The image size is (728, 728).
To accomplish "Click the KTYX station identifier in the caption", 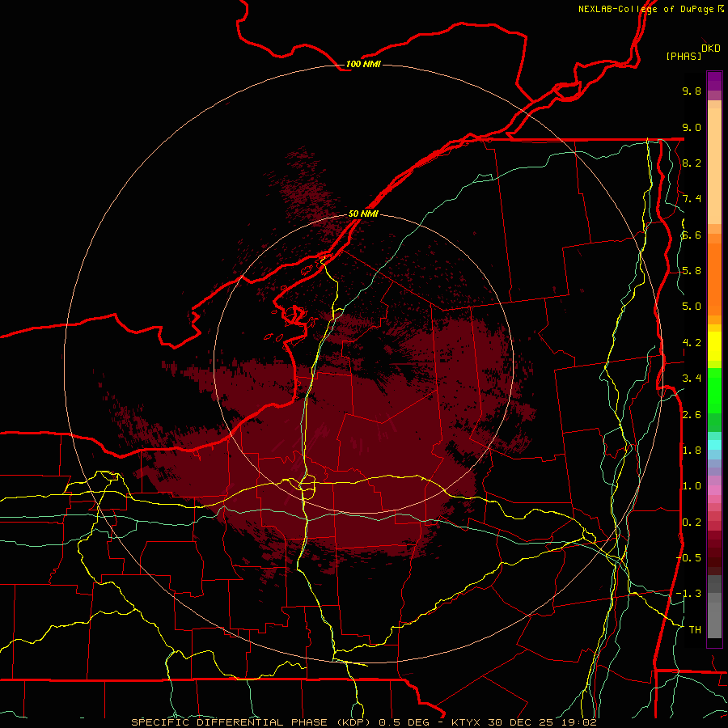I will click(467, 722).
